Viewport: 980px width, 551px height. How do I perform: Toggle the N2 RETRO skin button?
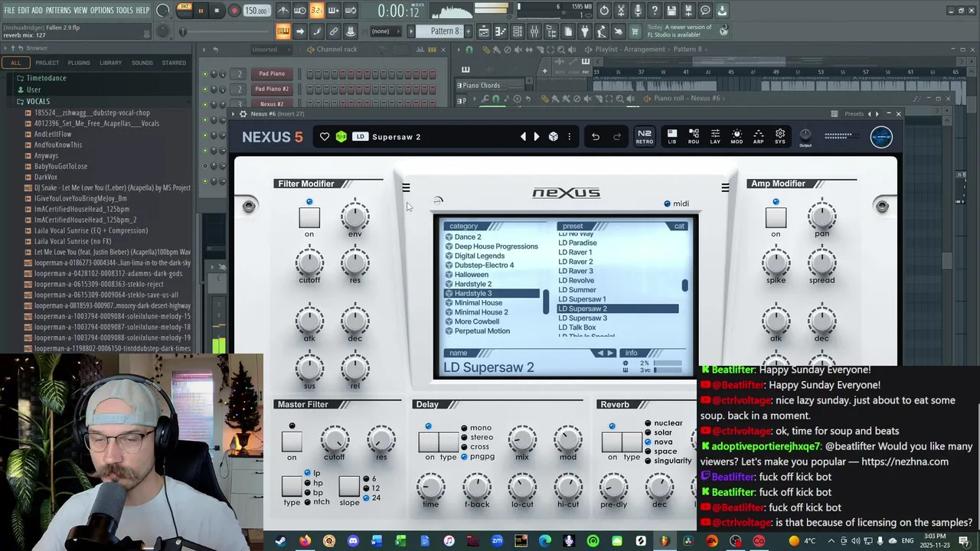point(645,136)
